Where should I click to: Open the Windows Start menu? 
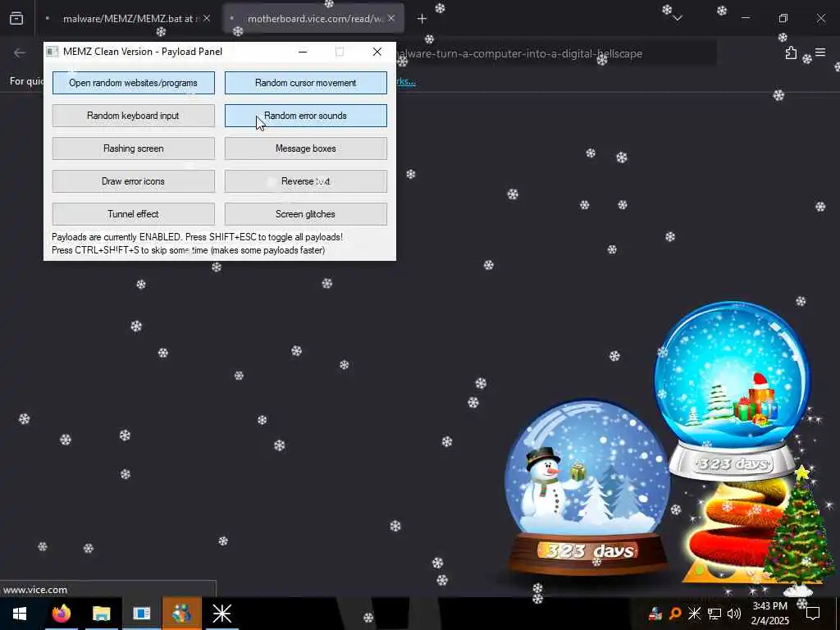pyautogui.click(x=20, y=614)
